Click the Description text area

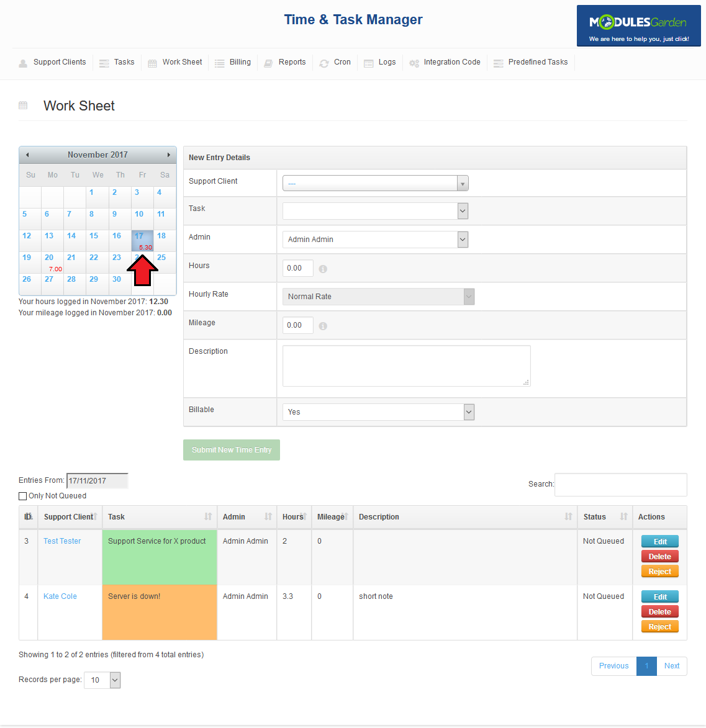[407, 366]
